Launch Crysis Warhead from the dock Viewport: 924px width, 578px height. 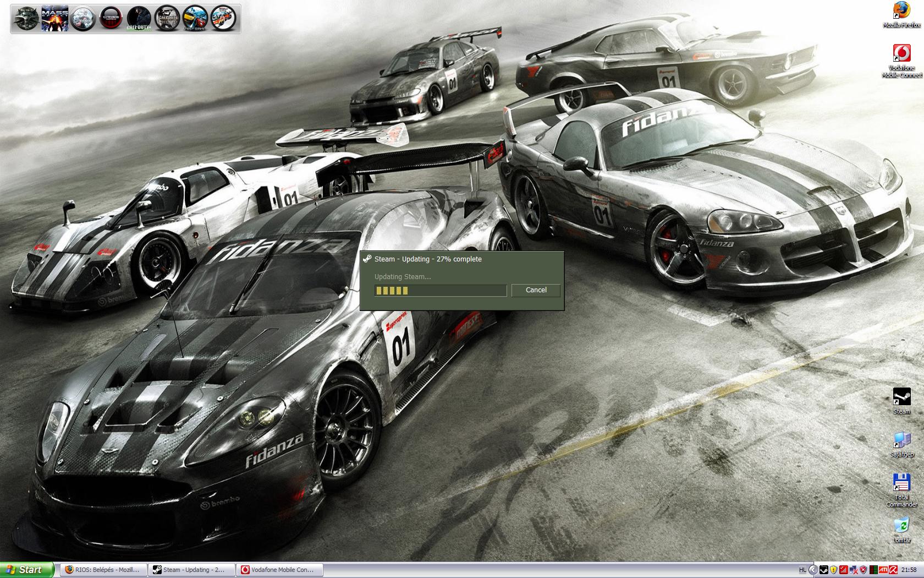pyautogui.click(x=111, y=19)
